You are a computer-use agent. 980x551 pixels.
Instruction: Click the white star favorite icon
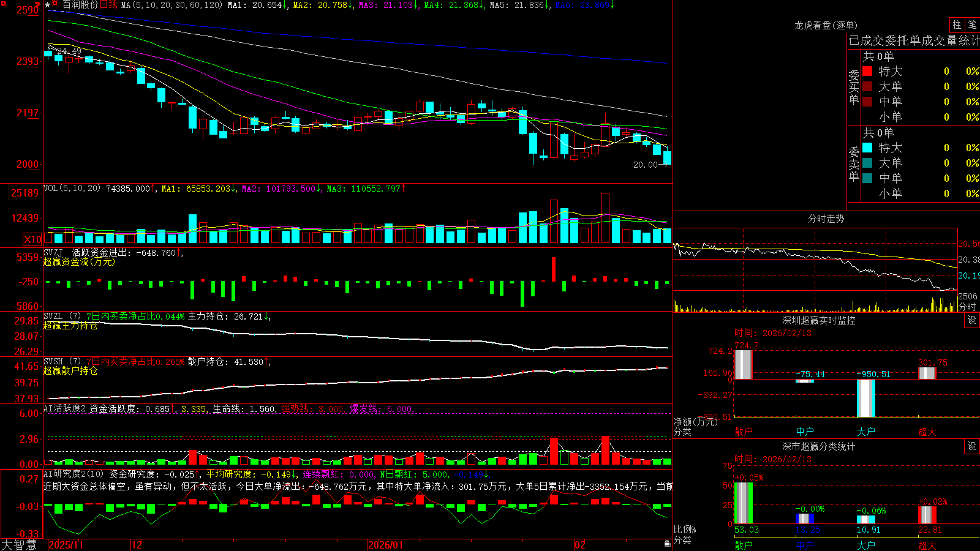coord(47,5)
